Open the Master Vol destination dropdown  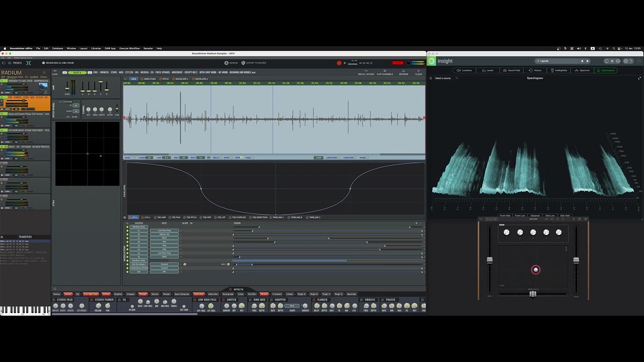point(164,234)
